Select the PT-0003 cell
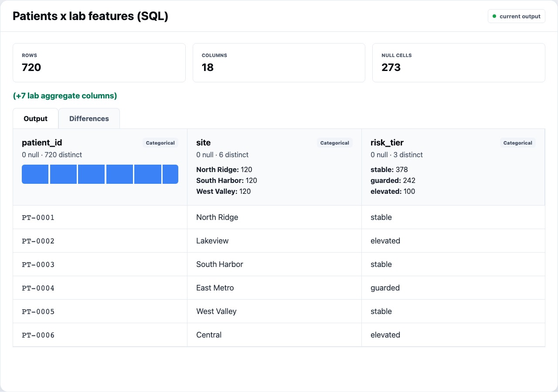The height and width of the screenshot is (392, 558). pos(100,264)
